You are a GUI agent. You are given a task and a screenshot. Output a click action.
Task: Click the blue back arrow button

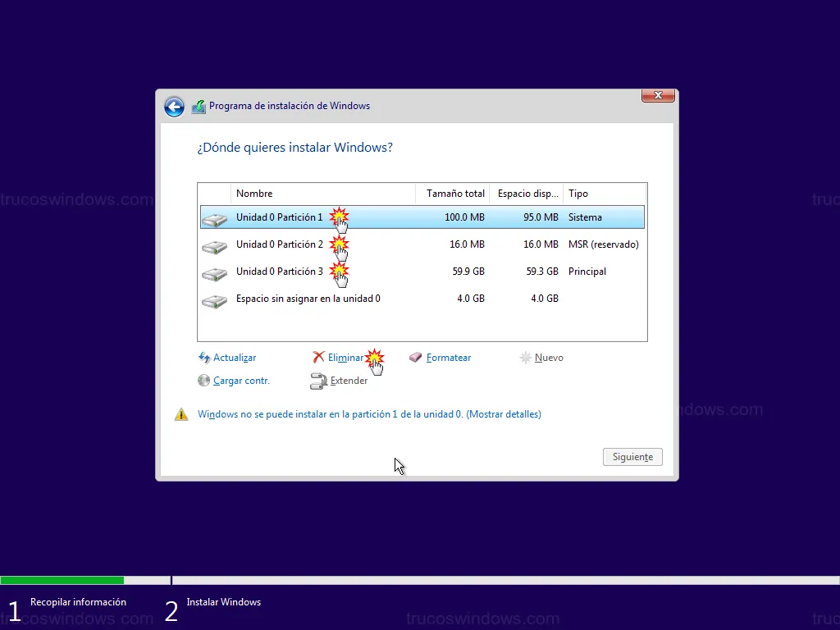click(x=174, y=107)
